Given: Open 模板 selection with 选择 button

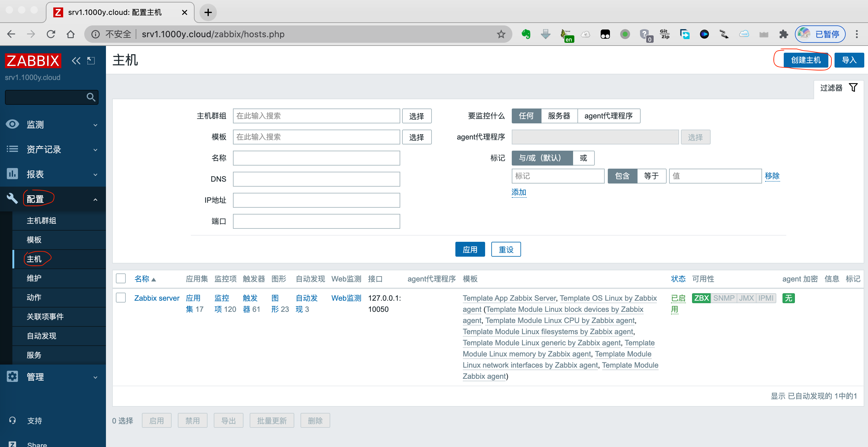Looking at the screenshot, I should [416, 137].
